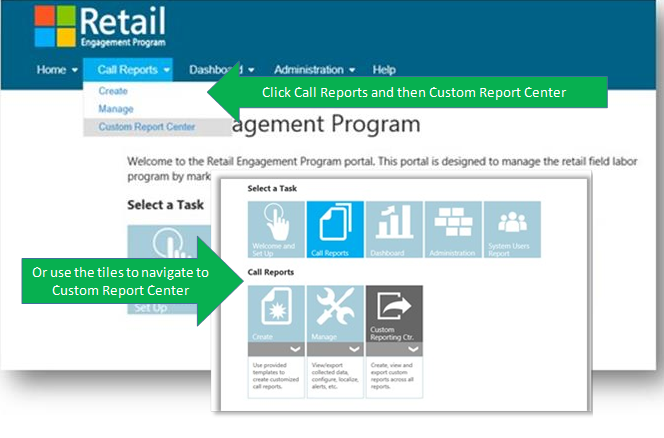664x438 pixels.
Task: Click the Welcome and Set Up tile
Action: click(x=276, y=230)
